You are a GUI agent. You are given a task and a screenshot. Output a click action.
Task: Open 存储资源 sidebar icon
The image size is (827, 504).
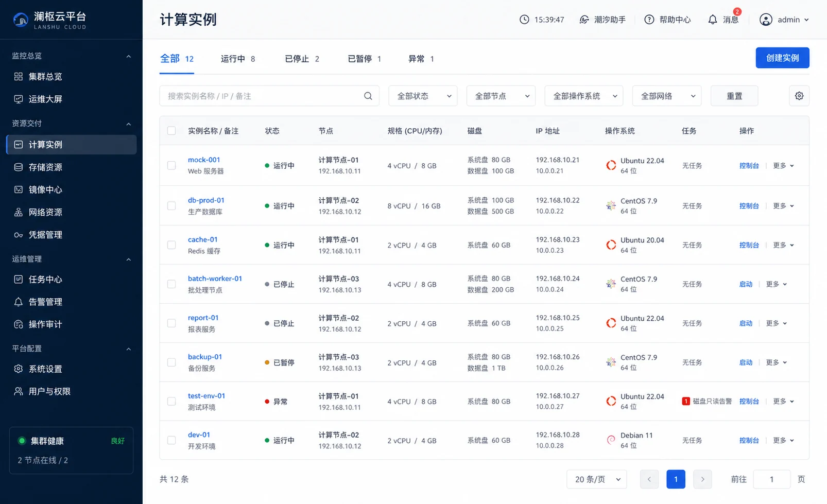click(19, 167)
